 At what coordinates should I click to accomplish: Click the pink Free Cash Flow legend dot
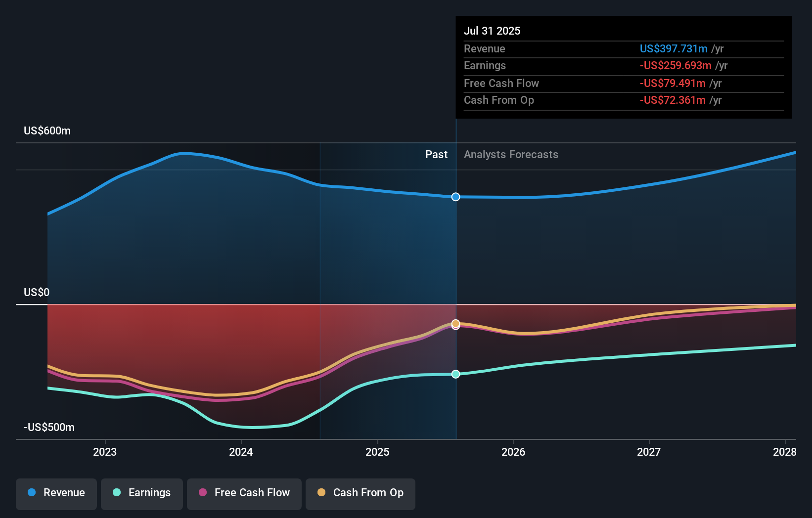202,493
